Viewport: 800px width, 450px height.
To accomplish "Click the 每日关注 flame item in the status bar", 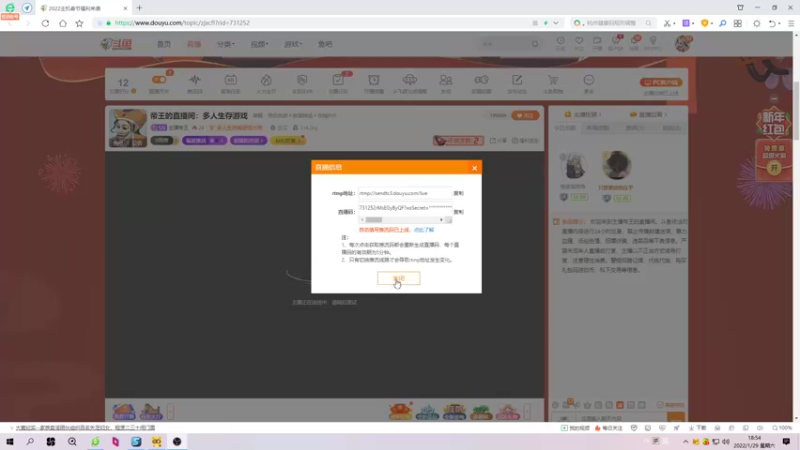I will [609, 428].
